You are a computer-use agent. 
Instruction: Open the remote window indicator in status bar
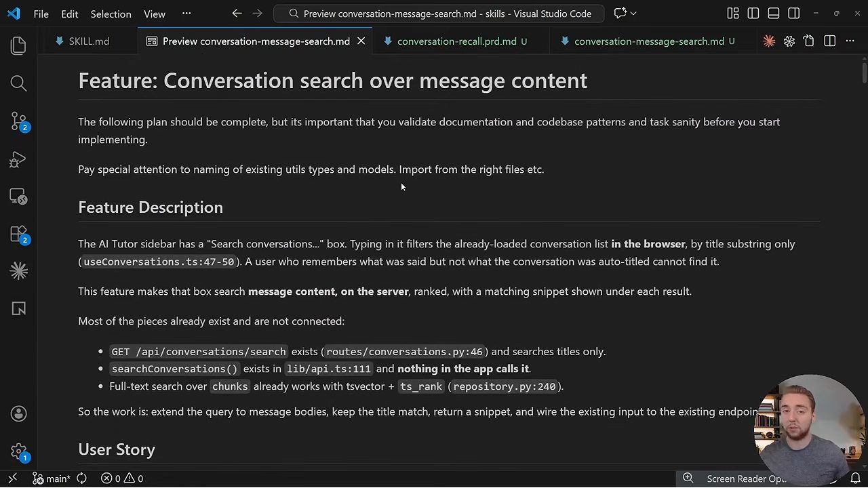pos(12,479)
